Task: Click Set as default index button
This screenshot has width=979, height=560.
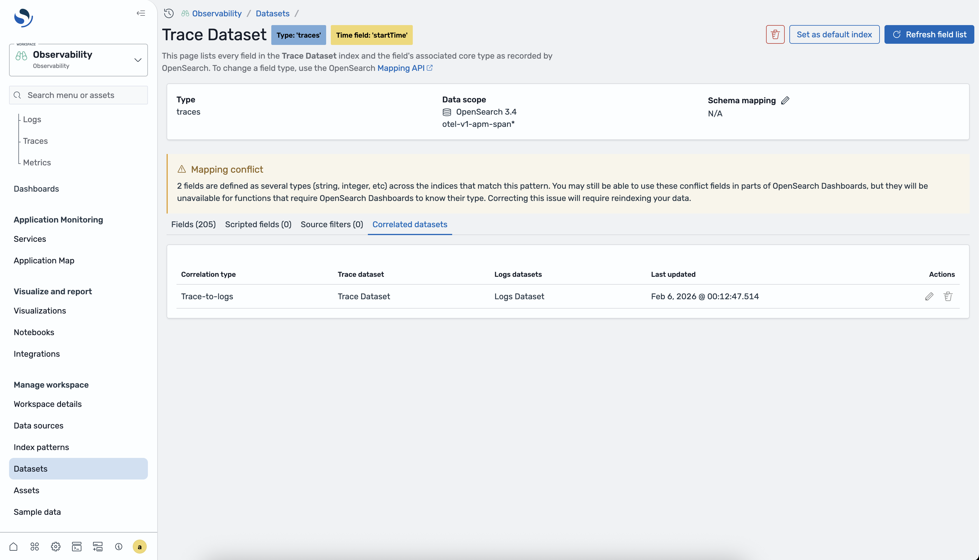Action: tap(834, 35)
